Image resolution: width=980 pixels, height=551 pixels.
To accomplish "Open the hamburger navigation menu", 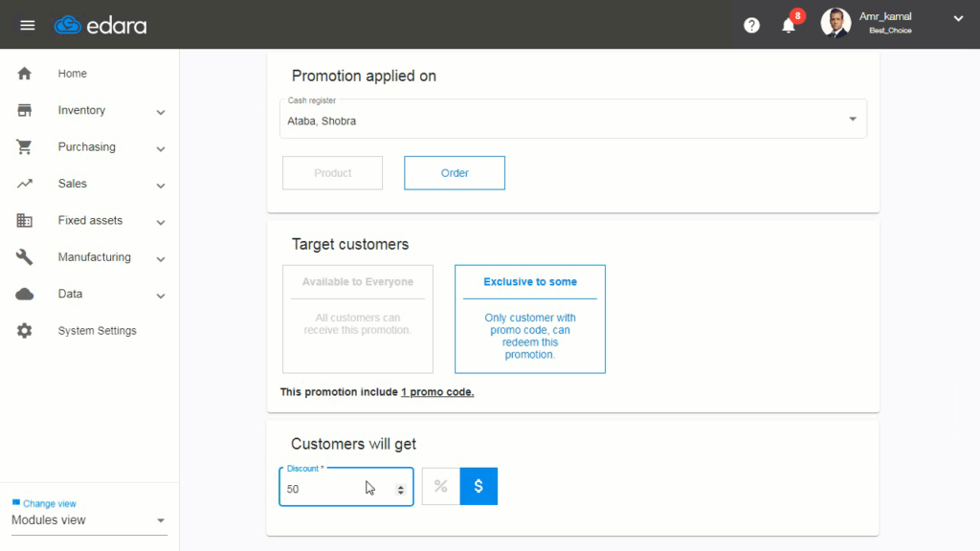I will [27, 25].
